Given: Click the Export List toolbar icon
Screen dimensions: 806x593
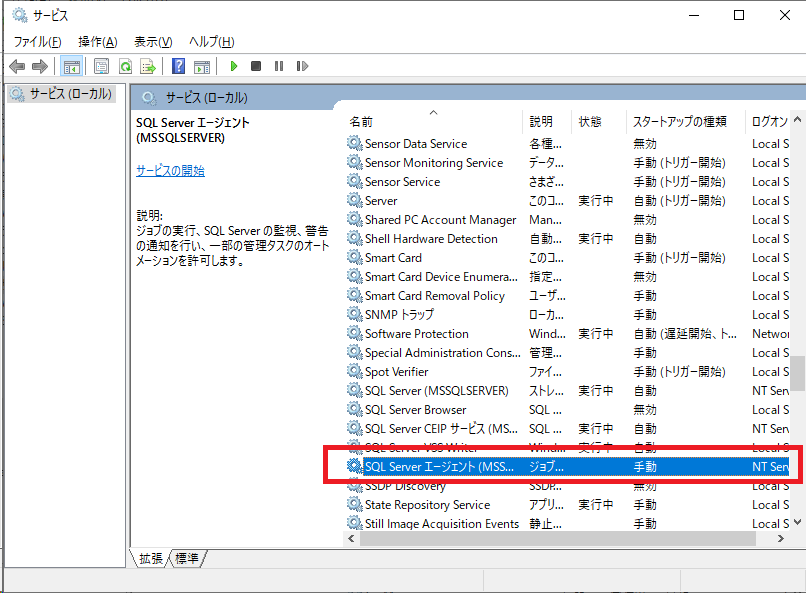Looking at the screenshot, I should (148, 66).
